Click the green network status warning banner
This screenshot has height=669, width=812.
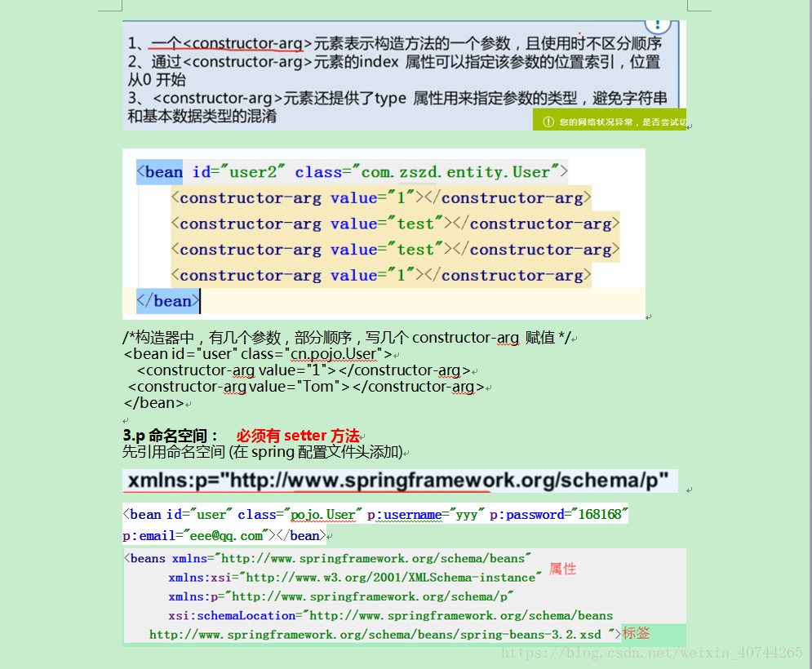pyautogui.click(x=610, y=120)
